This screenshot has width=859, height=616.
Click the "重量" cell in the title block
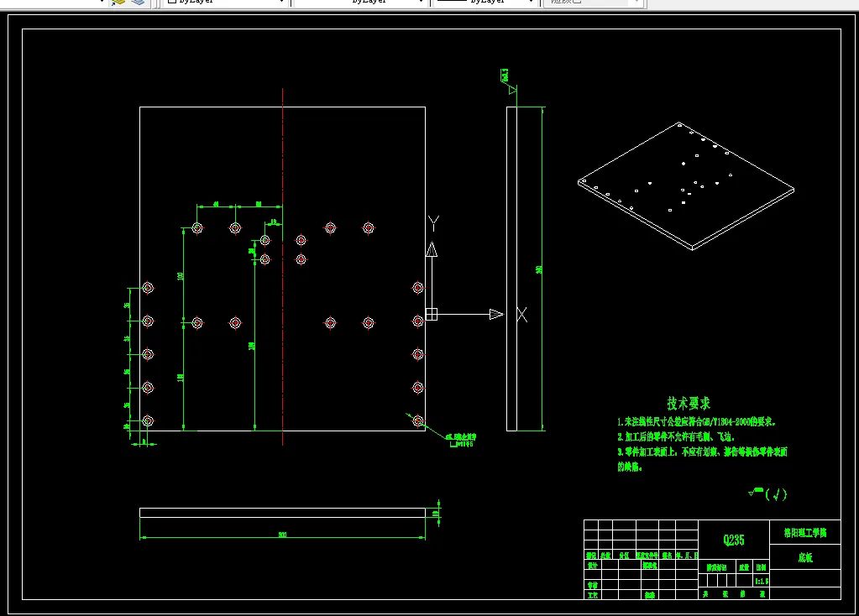[744, 567]
